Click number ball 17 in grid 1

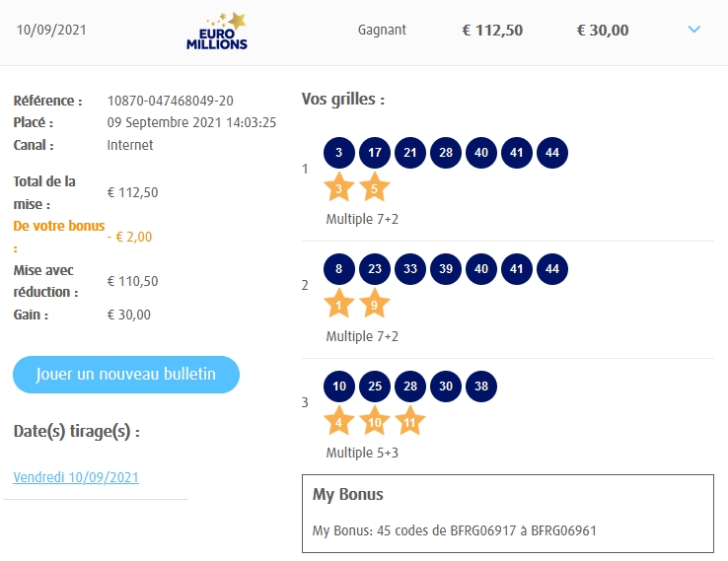[375, 153]
